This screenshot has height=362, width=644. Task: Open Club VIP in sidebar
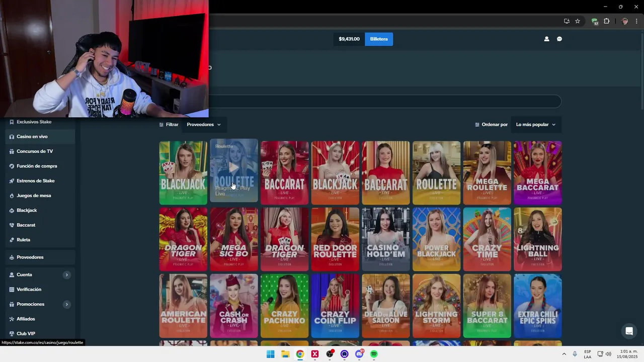(40, 334)
